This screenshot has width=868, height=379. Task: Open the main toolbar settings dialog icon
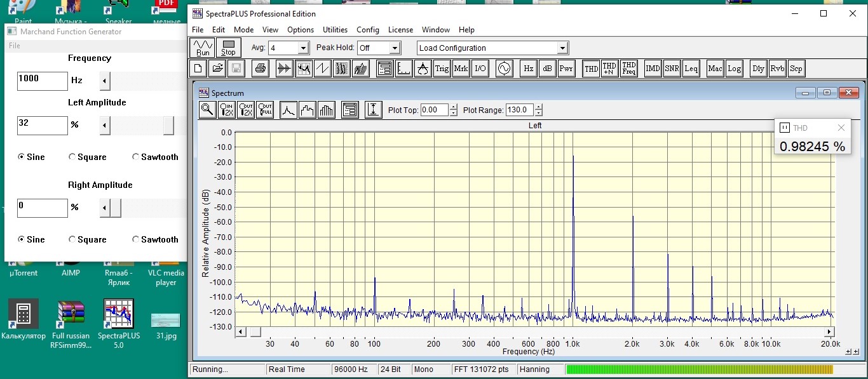[384, 69]
